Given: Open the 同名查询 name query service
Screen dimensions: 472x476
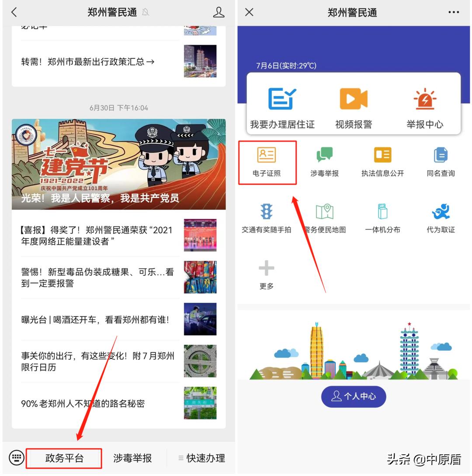Looking at the screenshot, I should [x=441, y=162].
